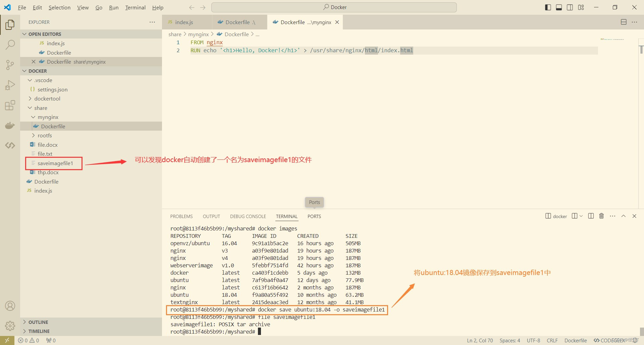
Task: Click mynginx in the breadcrumb
Action: pos(199,34)
